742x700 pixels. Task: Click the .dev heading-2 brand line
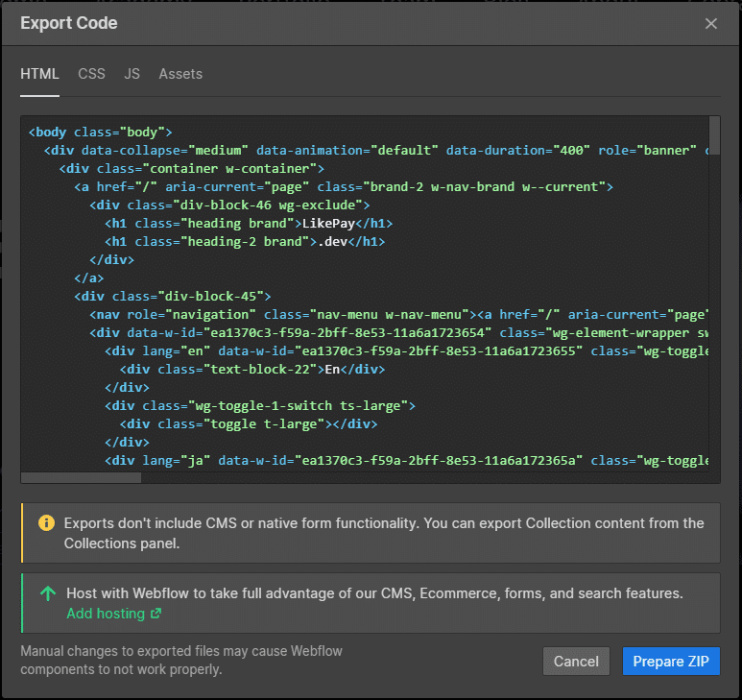point(245,241)
